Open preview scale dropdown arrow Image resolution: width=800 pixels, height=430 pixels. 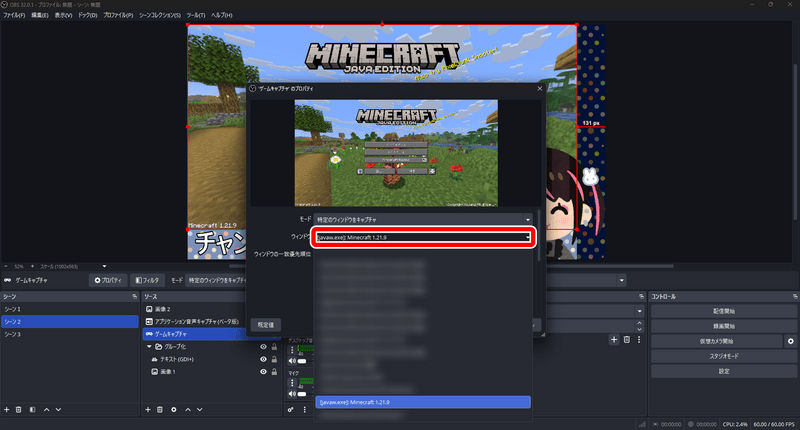click(104, 266)
